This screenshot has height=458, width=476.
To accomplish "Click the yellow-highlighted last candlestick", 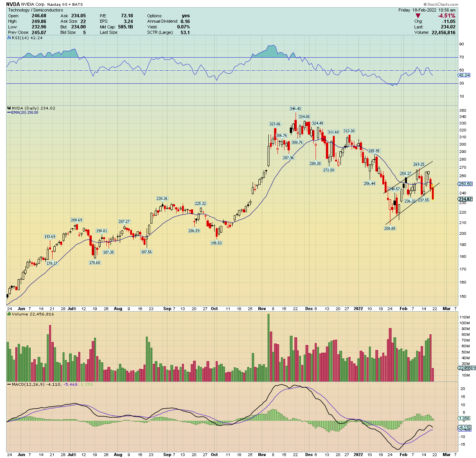I will click(x=433, y=192).
